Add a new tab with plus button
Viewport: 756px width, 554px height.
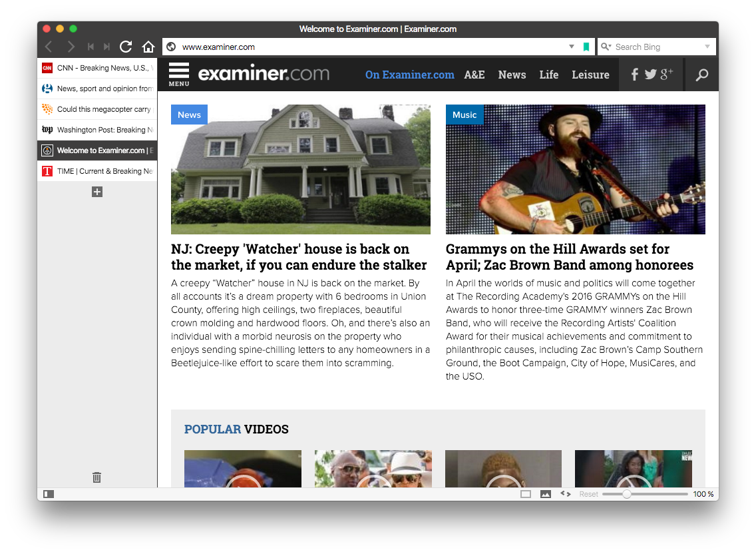pyautogui.click(x=97, y=192)
